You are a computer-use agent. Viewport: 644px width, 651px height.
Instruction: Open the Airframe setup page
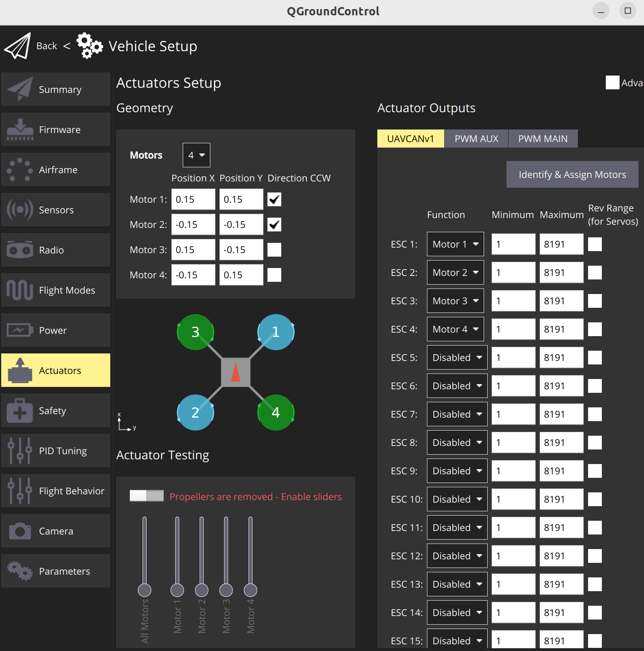(56, 170)
